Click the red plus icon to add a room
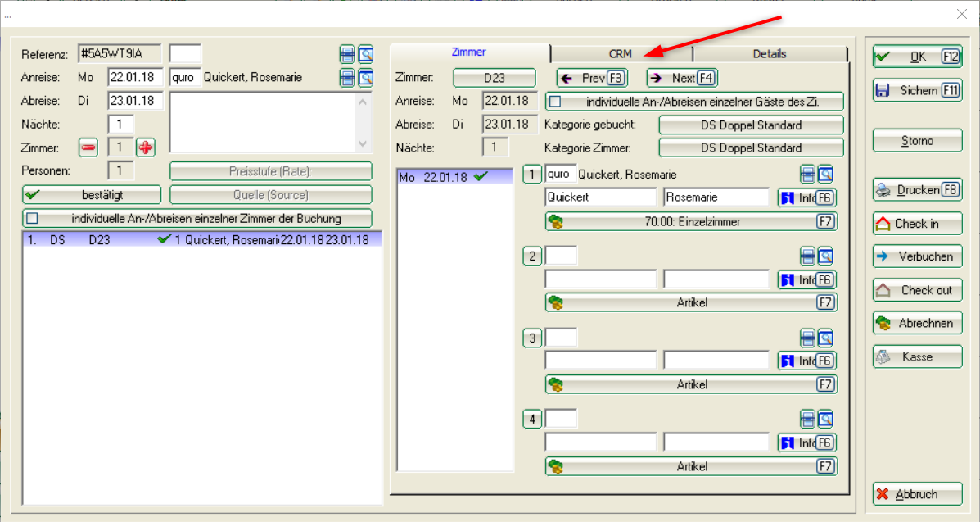 [145, 148]
